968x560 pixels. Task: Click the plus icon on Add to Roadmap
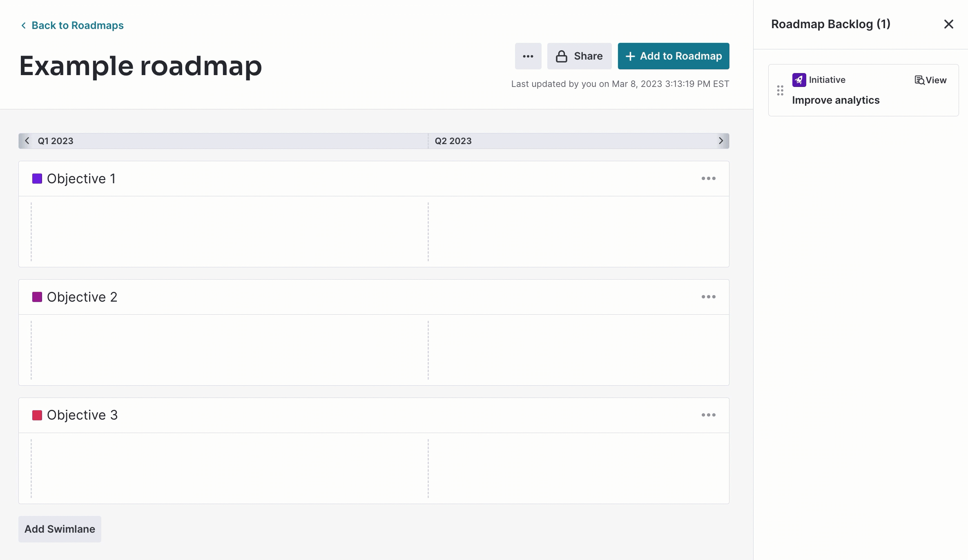tap(631, 56)
